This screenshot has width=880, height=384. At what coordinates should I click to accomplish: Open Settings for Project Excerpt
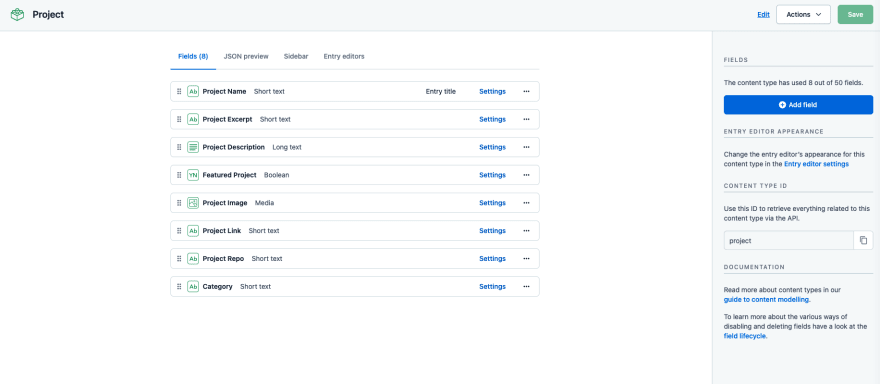point(492,120)
